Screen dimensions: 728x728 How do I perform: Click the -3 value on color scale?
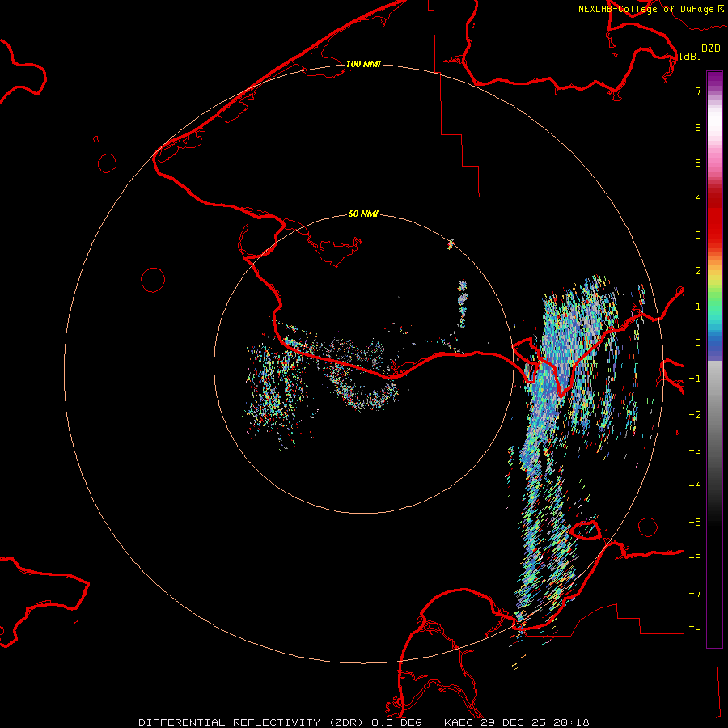[x=695, y=451]
